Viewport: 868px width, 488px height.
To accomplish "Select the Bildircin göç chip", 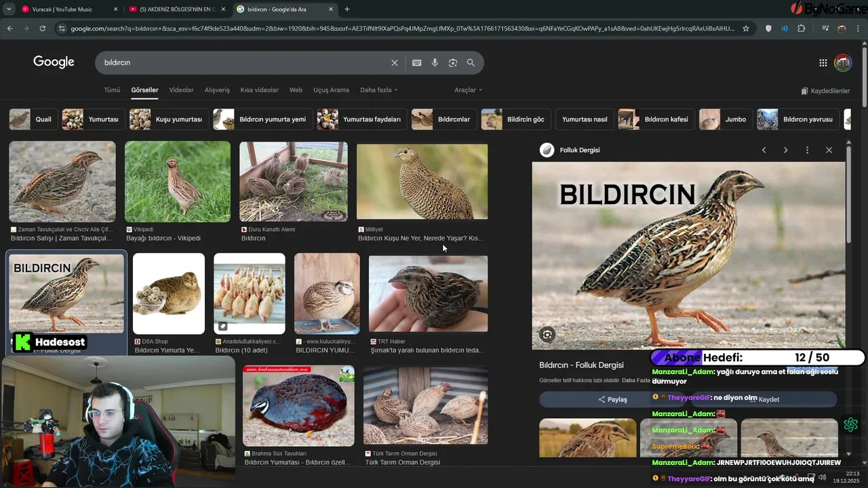I will (515, 119).
